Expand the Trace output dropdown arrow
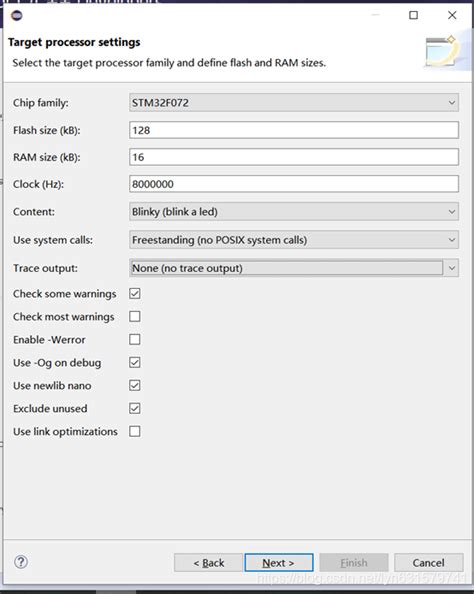This screenshot has height=594, width=474. tap(451, 268)
